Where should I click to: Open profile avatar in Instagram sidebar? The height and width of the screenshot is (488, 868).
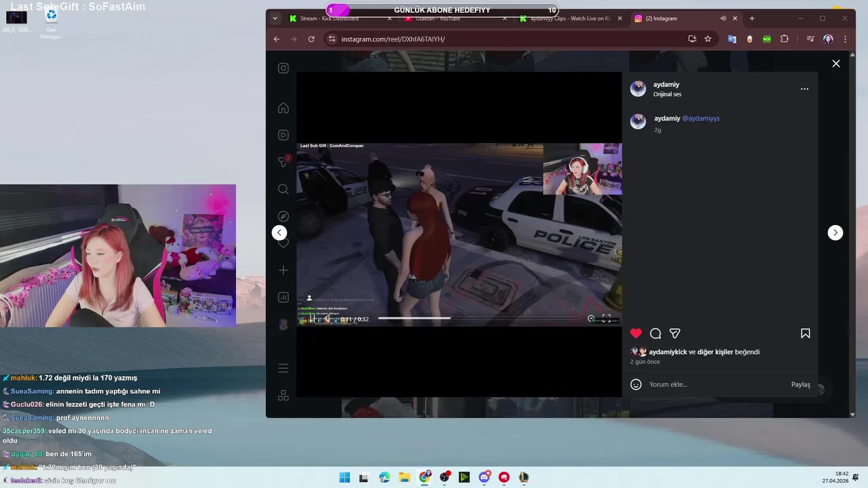[283, 324]
